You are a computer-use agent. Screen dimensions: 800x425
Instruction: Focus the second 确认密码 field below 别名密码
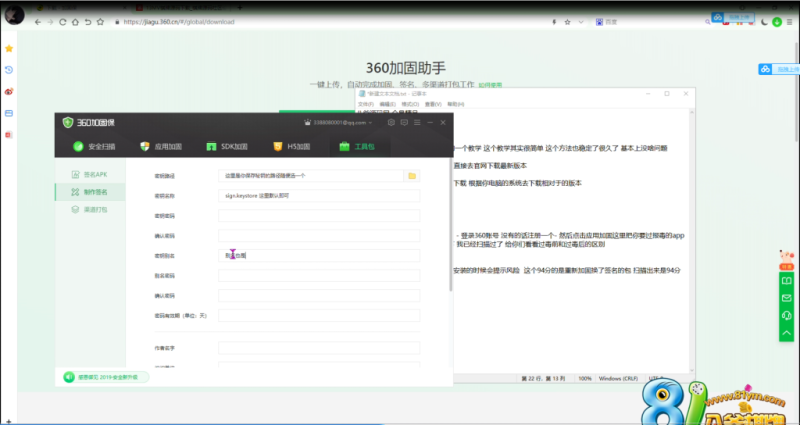319,296
